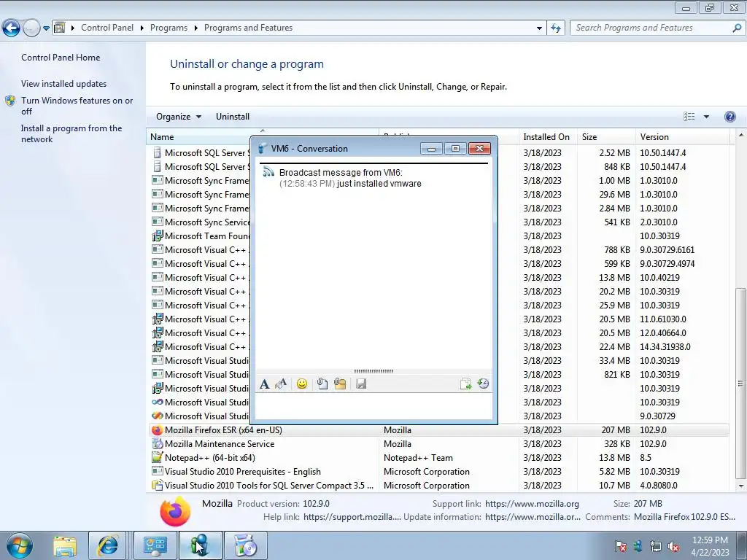Go back using the blue back arrow
The width and height of the screenshot is (747, 560).
(12, 28)
